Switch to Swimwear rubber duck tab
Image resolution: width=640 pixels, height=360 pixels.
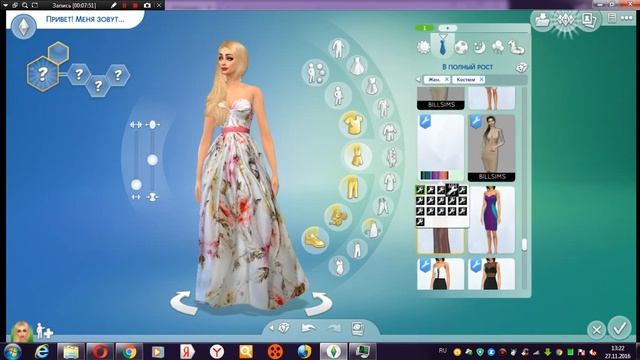coord(516,48)
